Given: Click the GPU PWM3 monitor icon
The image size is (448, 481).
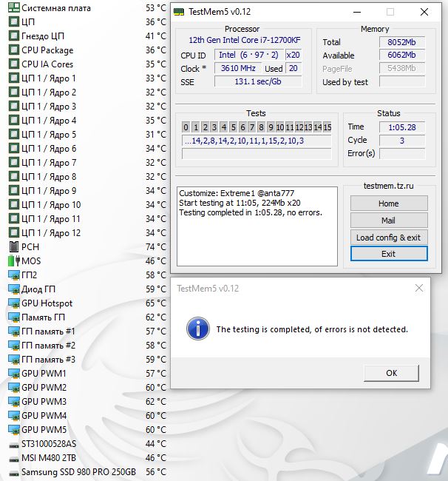Looking at the screenshot, I should click(14, 402).
